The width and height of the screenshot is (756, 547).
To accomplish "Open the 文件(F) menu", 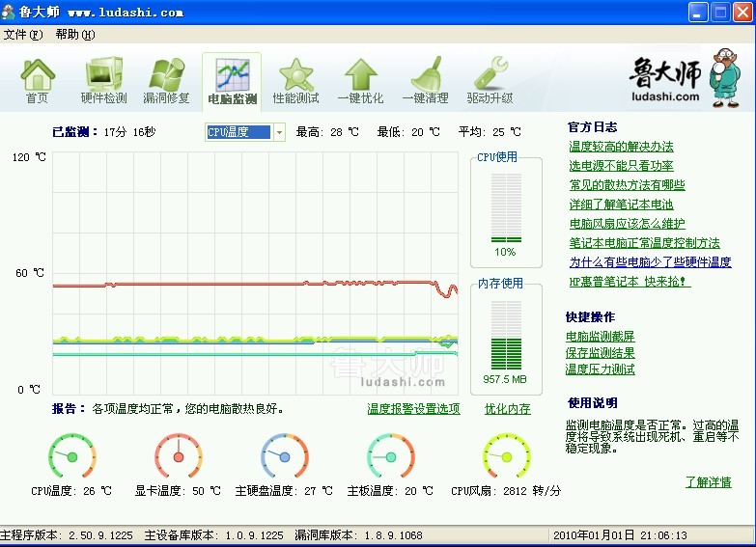I will 22,35.
